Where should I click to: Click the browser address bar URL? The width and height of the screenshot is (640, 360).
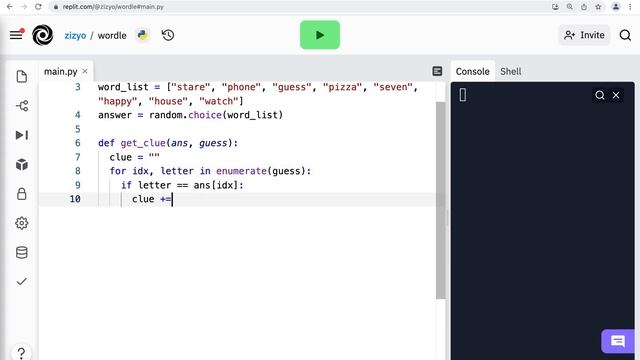[x=113, y=7]
